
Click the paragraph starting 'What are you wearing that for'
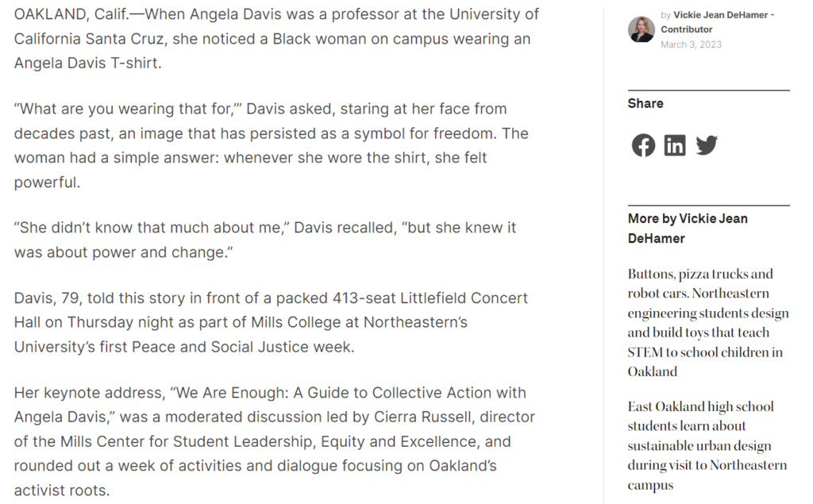coord(272,145)
